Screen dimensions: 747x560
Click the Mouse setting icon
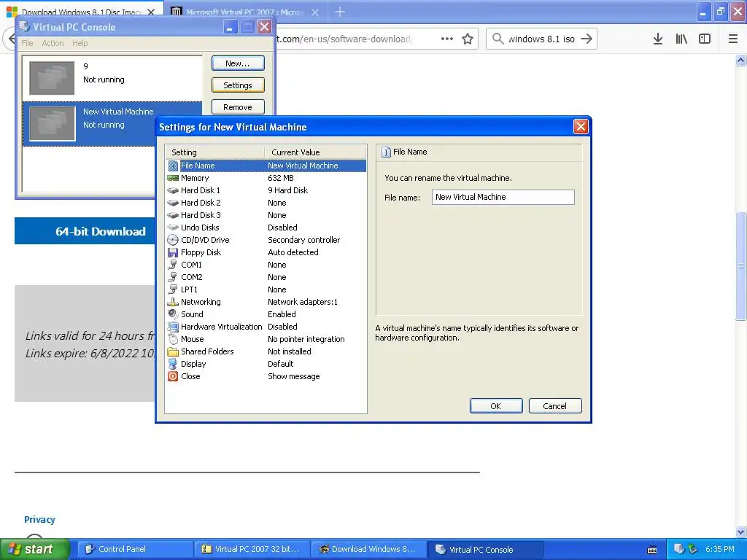(x=173, y=339)
